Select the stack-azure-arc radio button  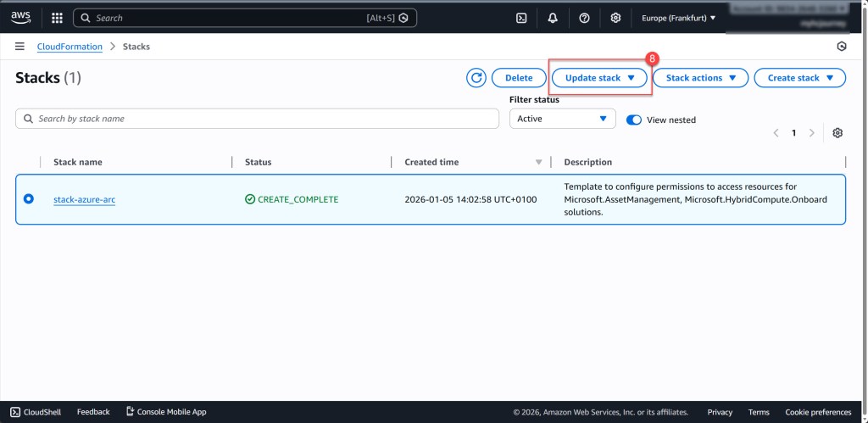[x=29, y=199]
